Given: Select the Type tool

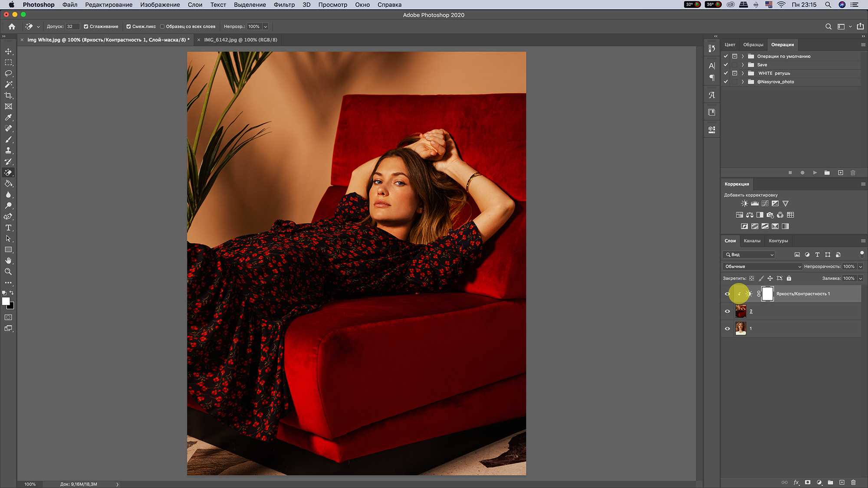Looking at the screenshot, I should (8, 228).
